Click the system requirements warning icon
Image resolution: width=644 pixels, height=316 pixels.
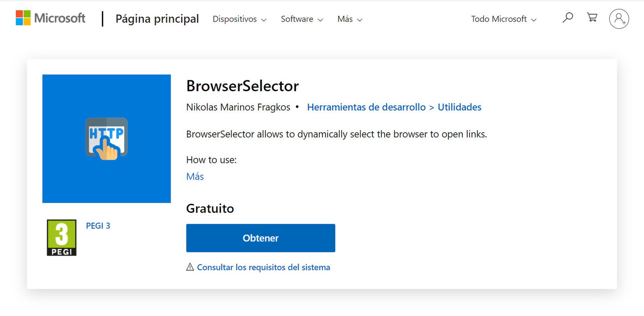(190, 267)
